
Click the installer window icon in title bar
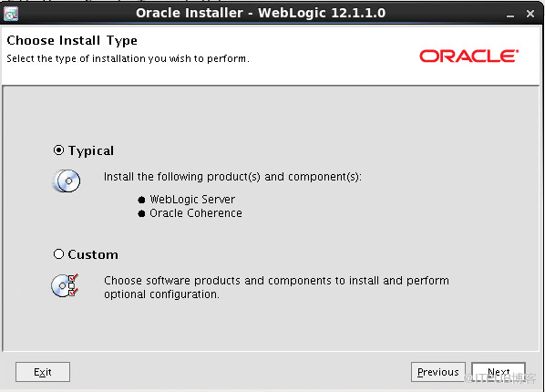pos(11,14)
